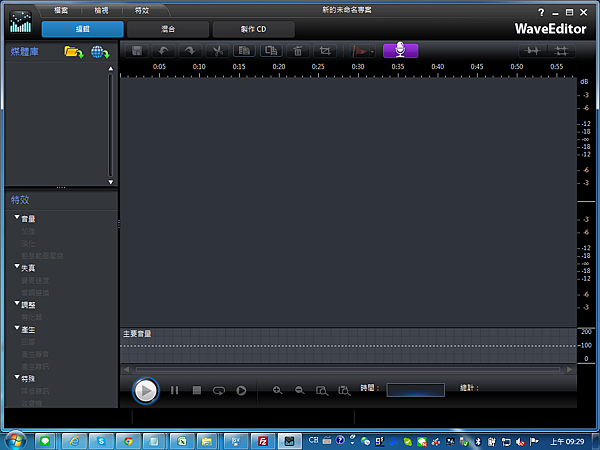Viewport: 600px width, 450px height.
Task: Switch to the 製作 CD tab
Action: coord(253,29)
